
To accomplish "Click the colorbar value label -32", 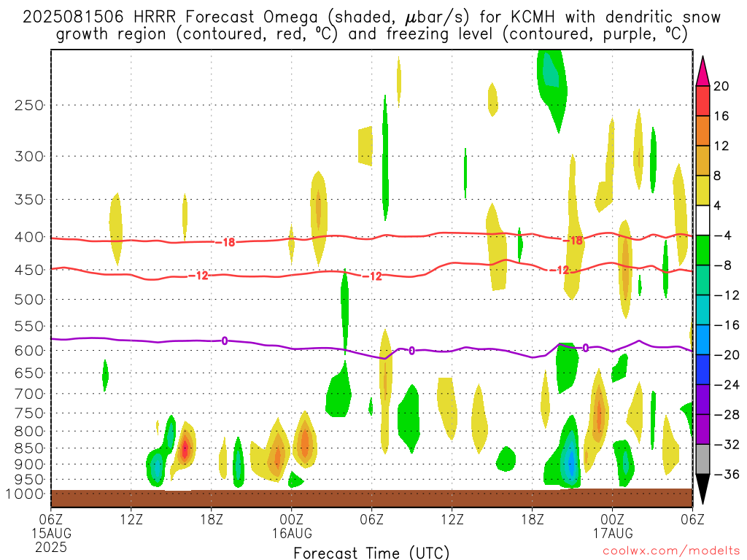I will (x=727, y=444).
